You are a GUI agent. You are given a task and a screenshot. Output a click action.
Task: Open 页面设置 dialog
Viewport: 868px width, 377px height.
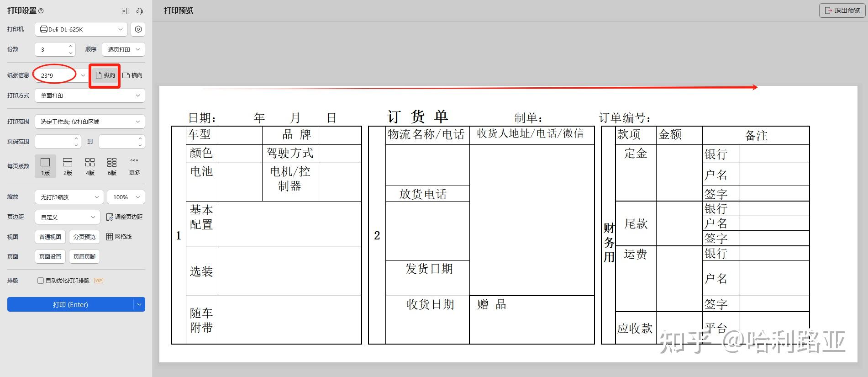point(50,256)
